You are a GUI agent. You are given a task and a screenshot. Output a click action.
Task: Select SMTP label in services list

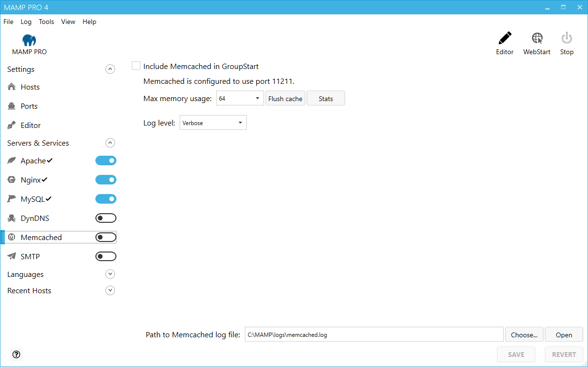point(30,256)
